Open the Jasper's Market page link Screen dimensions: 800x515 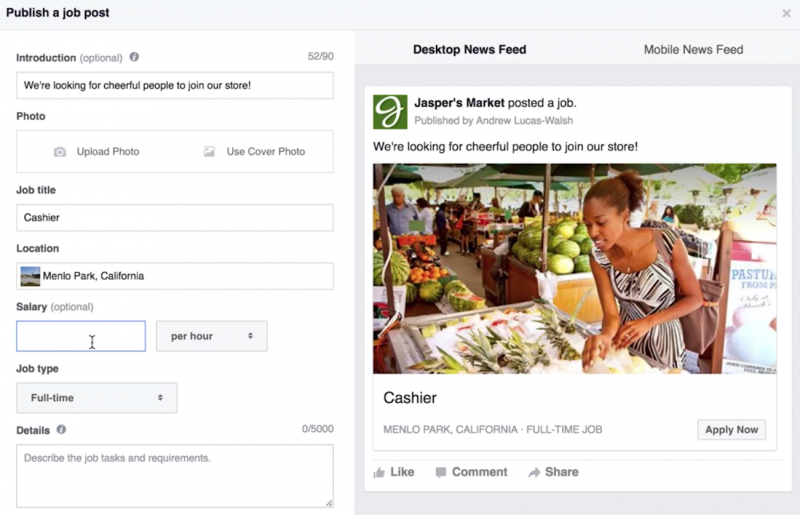click(459, 103)
